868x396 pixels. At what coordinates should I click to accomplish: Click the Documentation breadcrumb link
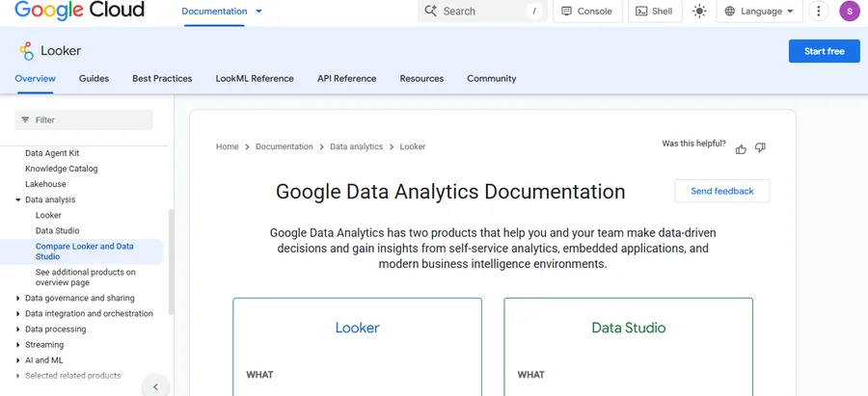click(x=284, y=146)
